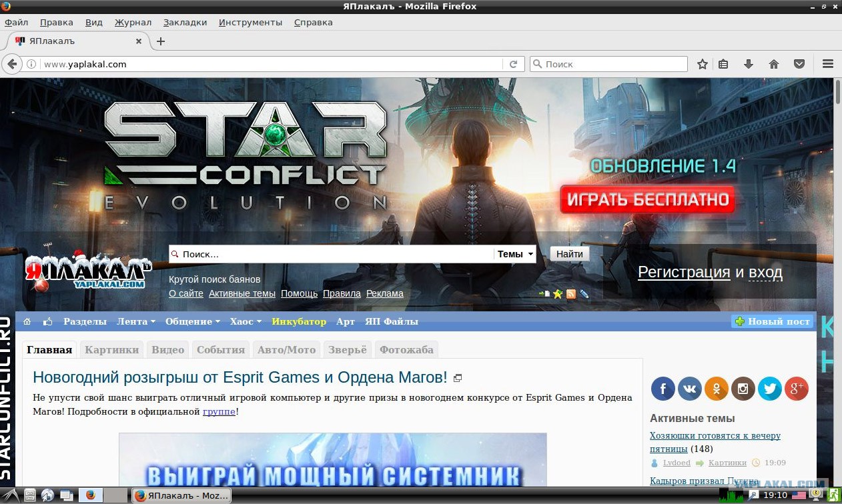Image resolution: width=842 pixels, height=504 pixels.
Task: Expand the Общение dropdown menu
Action: pyautogui.click(x=193, y=321)
